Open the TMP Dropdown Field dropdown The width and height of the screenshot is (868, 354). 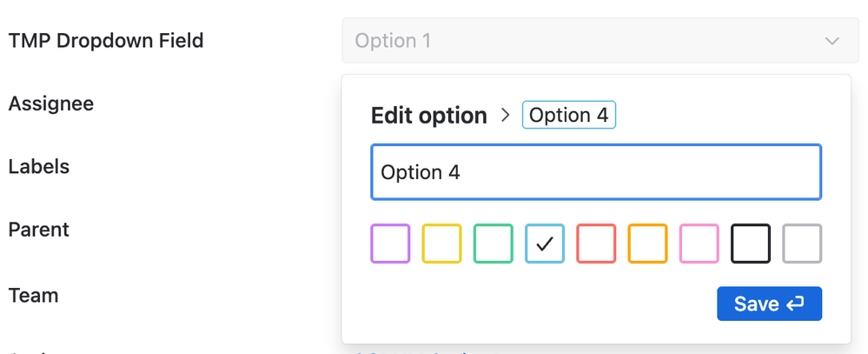[x=600, y=40]
